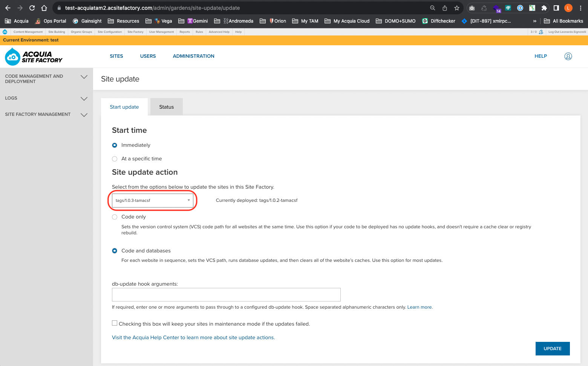The width and height of the screenshot is (588, 366).
Task: Open the USERS navigation item
Action: [x=148, y=56]
